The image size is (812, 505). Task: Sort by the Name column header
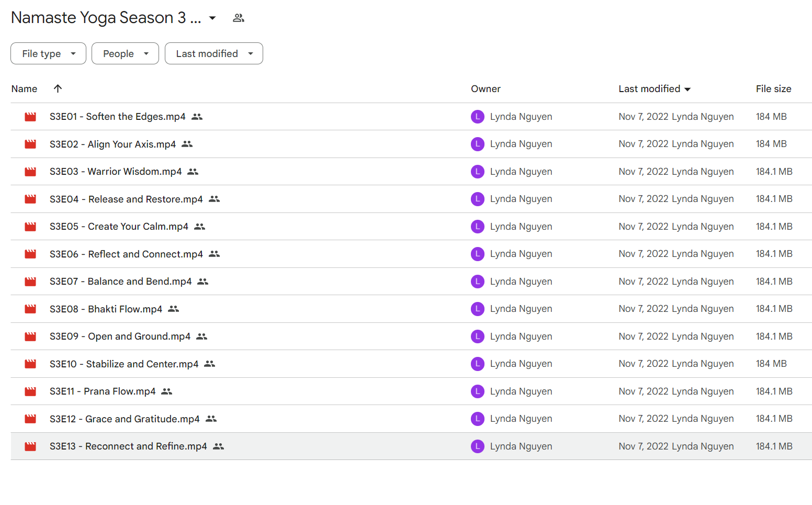(24, 89)
